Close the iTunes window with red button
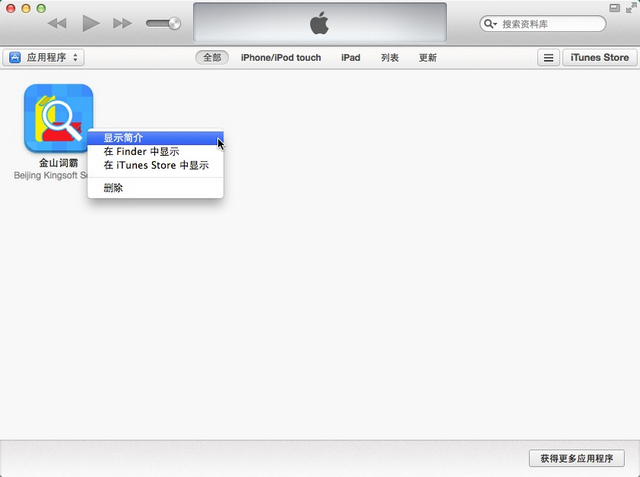Image resolution: width=640 pixels, height=477 pixels. [11, 8]
